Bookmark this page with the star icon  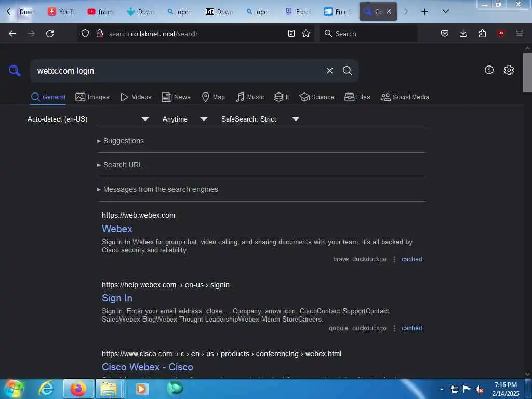point(306,33)
